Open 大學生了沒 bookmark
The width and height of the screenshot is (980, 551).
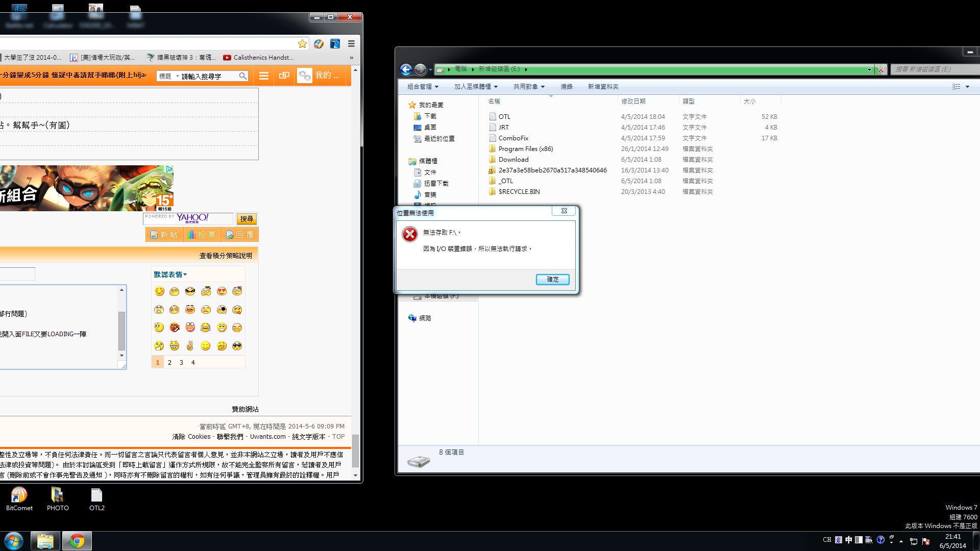point(31,58)
